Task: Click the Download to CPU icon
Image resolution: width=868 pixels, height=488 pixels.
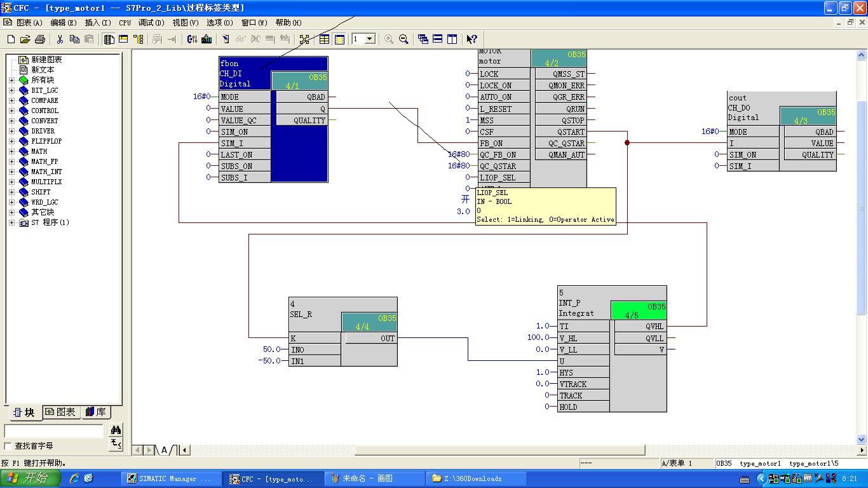Action: [207, 39]
